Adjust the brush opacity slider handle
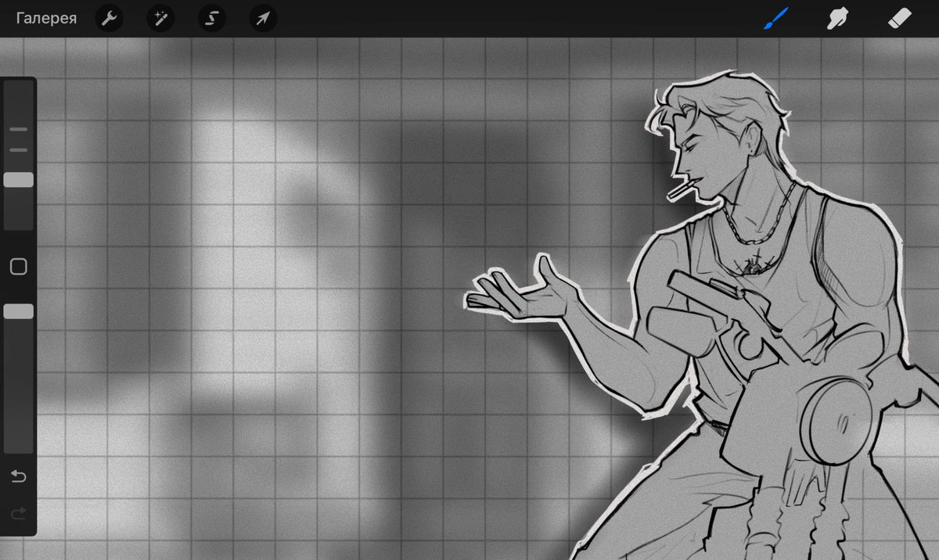This screenshot has height=560, width=939. 19,311
